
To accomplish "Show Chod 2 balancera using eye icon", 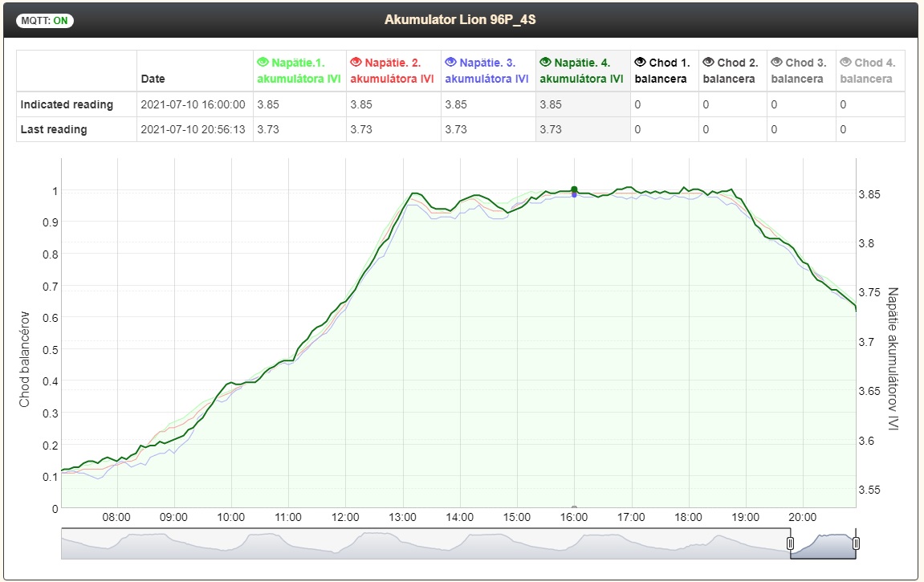I will 708,62.
